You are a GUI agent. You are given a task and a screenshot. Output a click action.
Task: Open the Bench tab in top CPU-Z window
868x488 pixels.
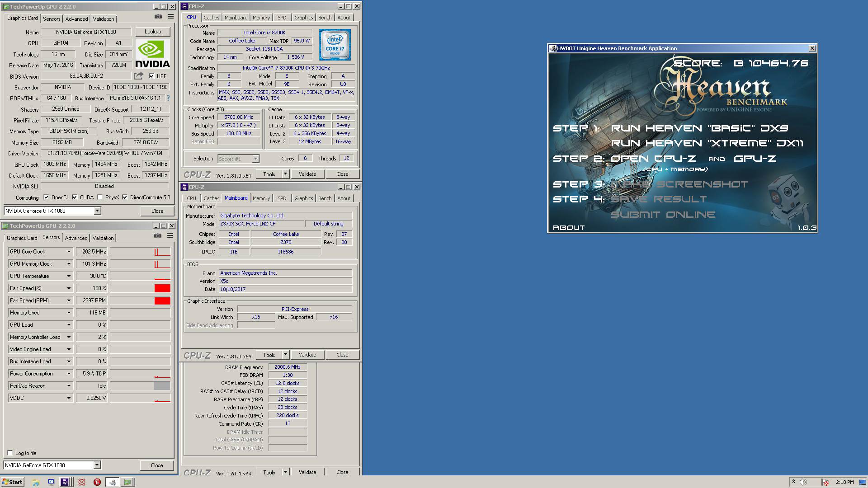(325, 18)
